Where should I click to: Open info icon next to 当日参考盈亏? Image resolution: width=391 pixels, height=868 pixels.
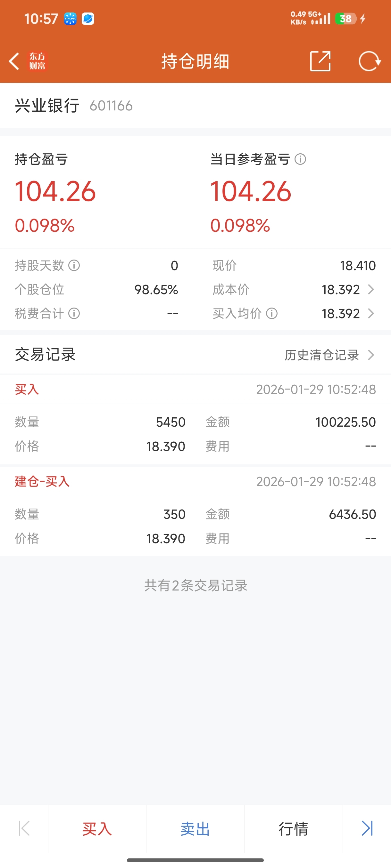tap(300, 159)
